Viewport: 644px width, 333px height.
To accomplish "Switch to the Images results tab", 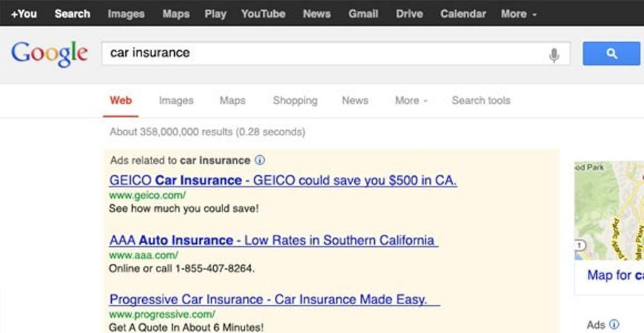I will [x=176, y=101].
